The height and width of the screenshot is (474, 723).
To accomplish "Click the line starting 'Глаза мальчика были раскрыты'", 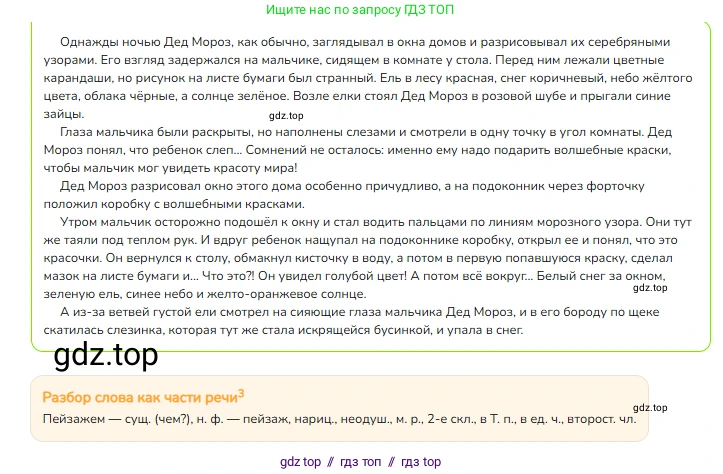I will click(366, 132).
